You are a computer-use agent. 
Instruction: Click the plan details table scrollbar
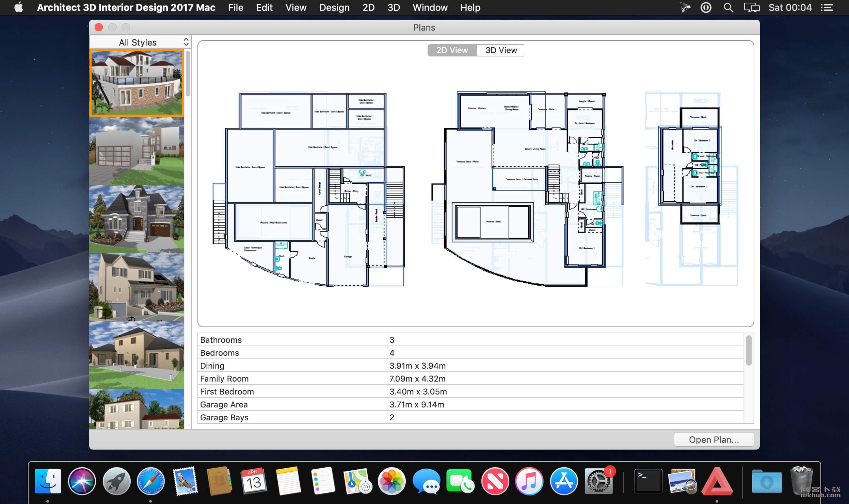[749, 351]
